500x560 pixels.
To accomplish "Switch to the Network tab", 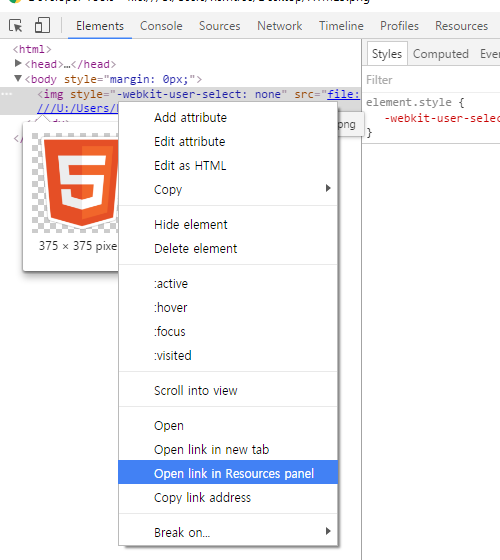I will coord(280,26).
